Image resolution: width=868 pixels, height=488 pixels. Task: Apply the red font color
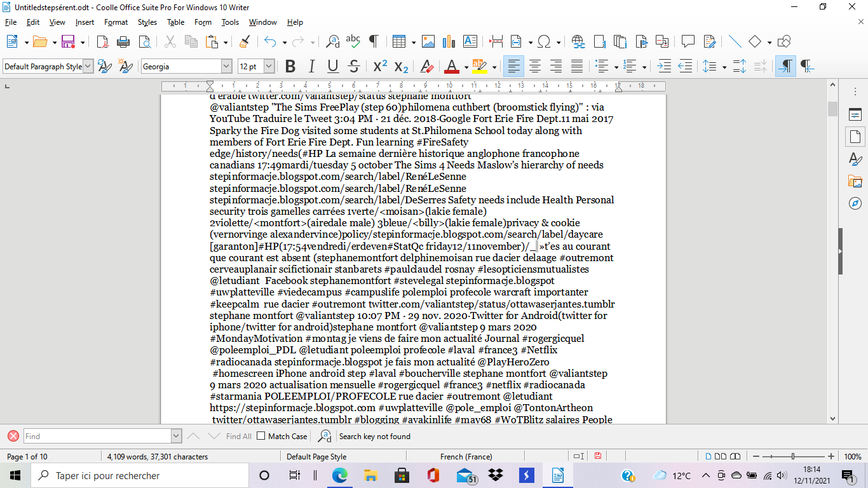click(452, 66)
